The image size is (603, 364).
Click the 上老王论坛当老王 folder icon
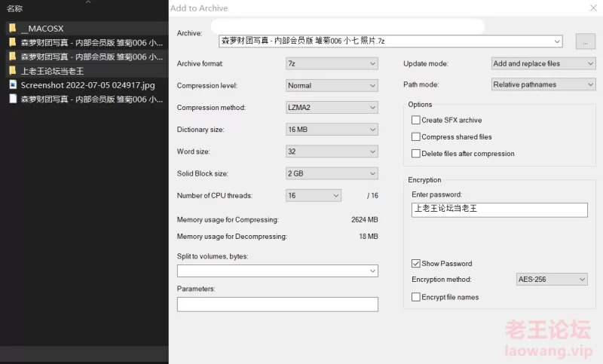[x=12, y=70]
